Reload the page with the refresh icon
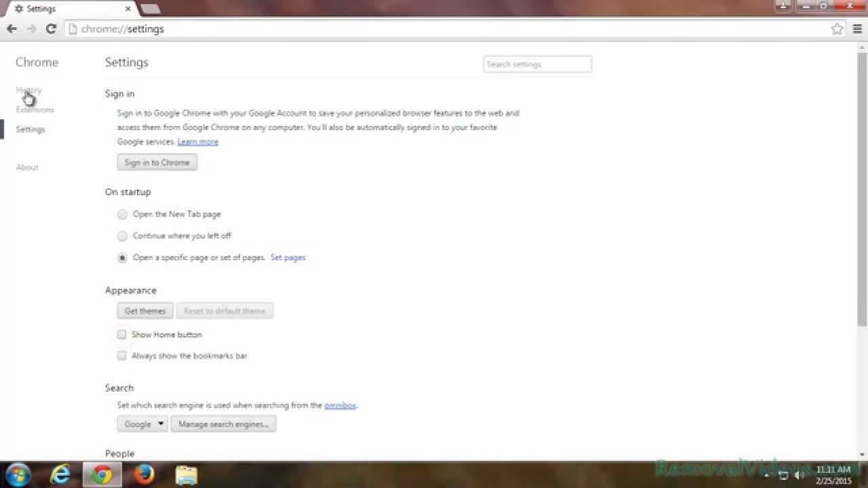Viewport: 868px width, 488px height. pos(51,28)
